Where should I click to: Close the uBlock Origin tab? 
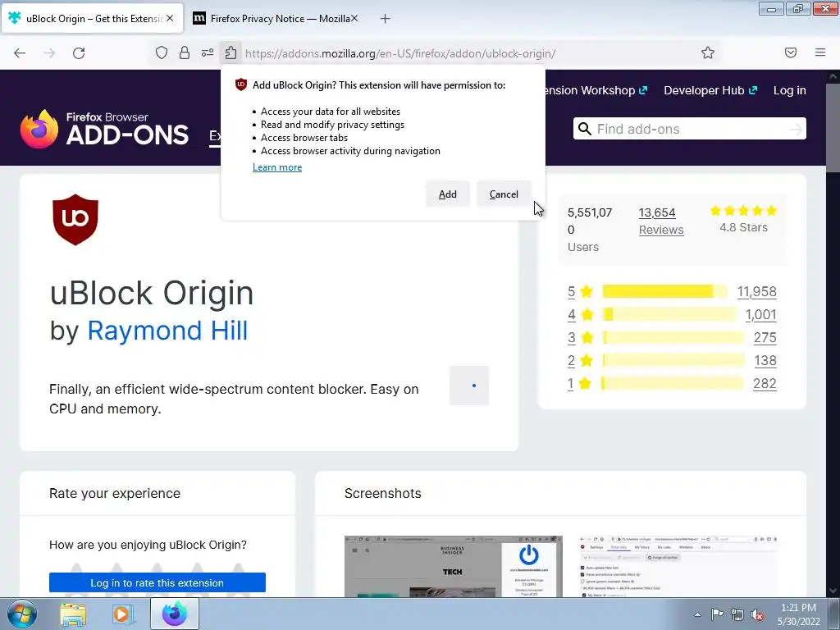tap(170, 18)
